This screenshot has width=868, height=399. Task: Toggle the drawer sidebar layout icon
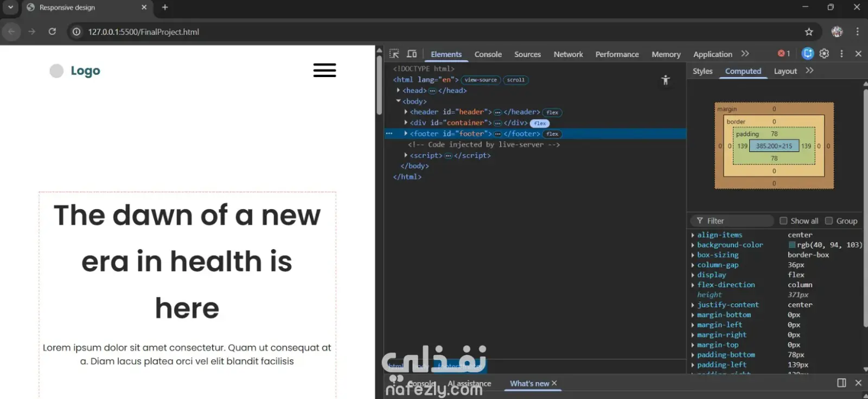coord(841,383)
